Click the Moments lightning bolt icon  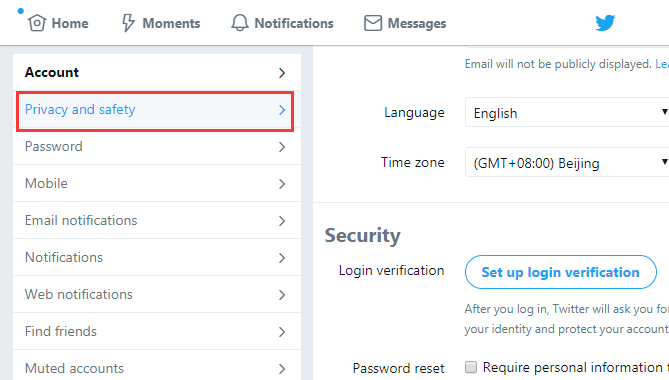pos(128,23)
